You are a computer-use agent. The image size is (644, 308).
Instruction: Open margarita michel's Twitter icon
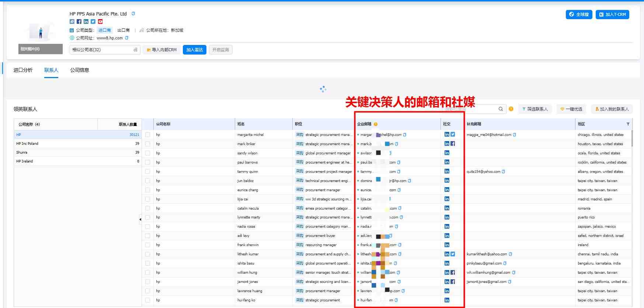pyautogui.click(x=453, y=134)
